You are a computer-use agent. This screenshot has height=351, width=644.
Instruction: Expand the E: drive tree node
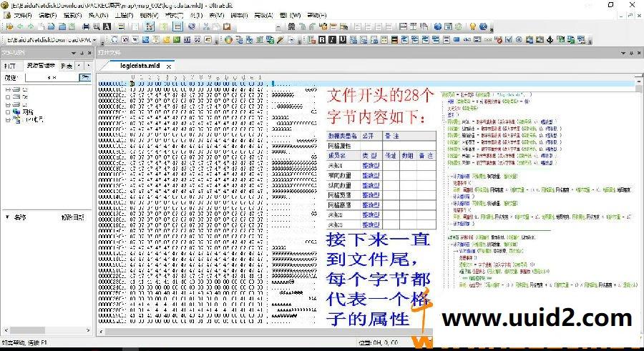coord(7,104)
